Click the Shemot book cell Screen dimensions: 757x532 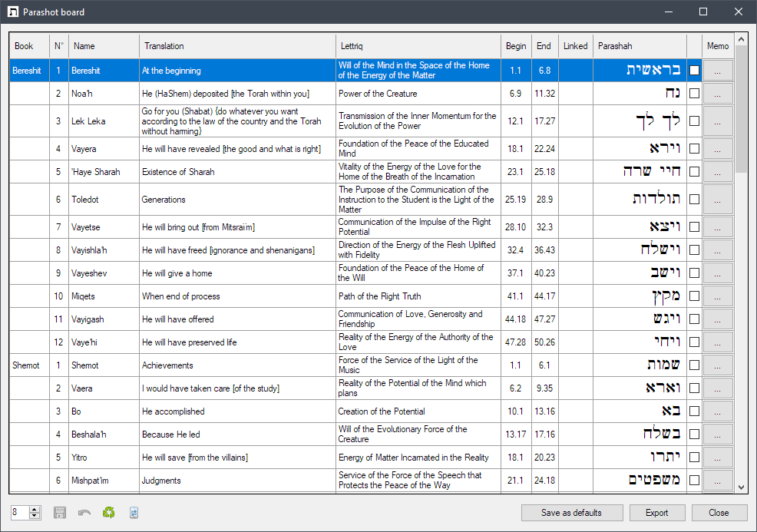[29, 365]
